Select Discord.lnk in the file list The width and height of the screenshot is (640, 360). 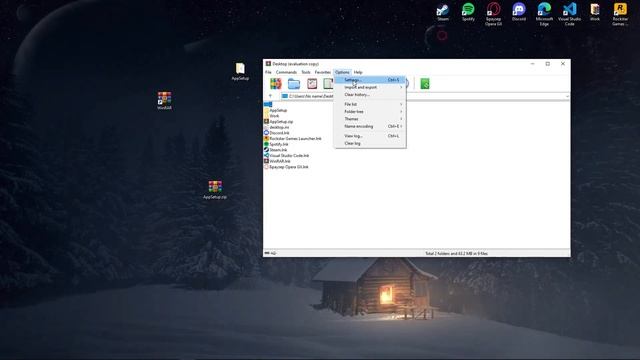pyautogui.click(x=277, y=133)
